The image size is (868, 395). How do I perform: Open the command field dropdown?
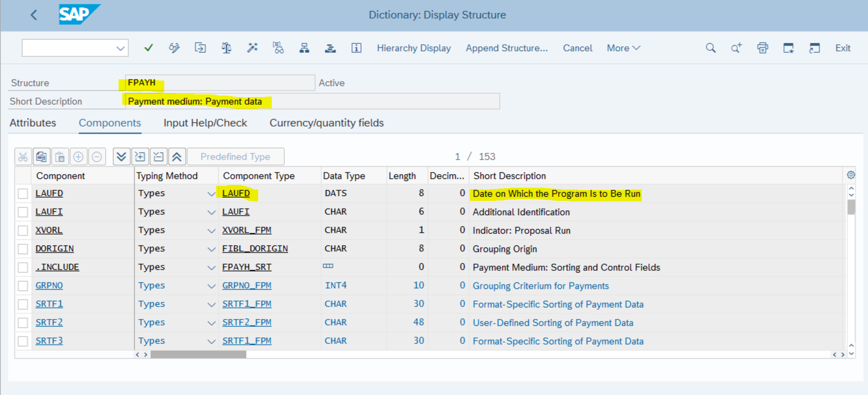(x=120, y=48)
